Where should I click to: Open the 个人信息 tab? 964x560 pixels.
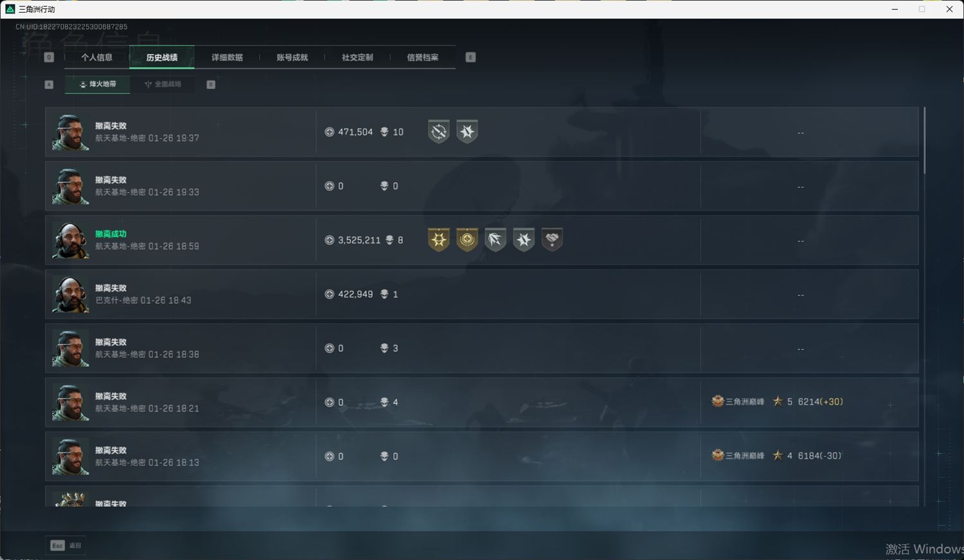tap(96, 57)
